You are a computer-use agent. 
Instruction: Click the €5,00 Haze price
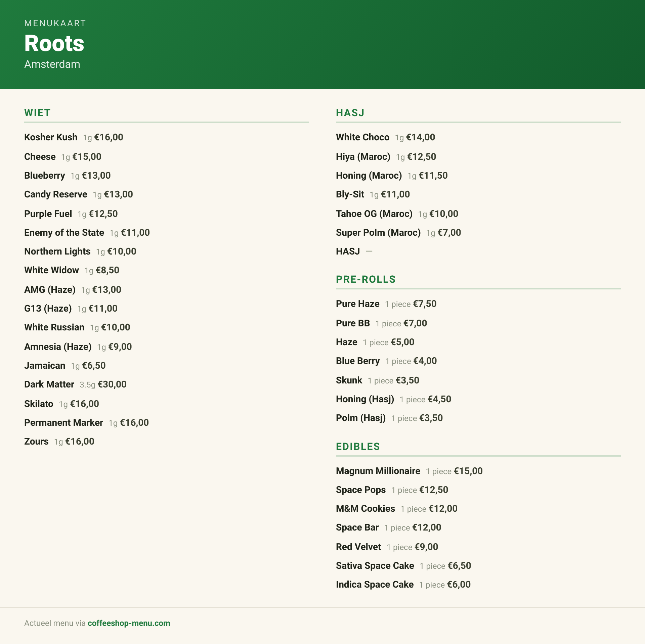coord(402,342)
